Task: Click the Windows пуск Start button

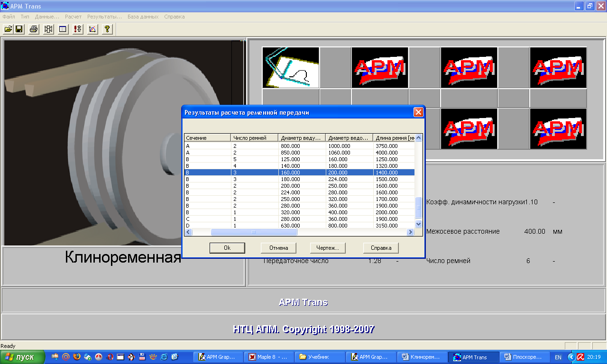Action: pyautogui.click(x=23, y=357)
